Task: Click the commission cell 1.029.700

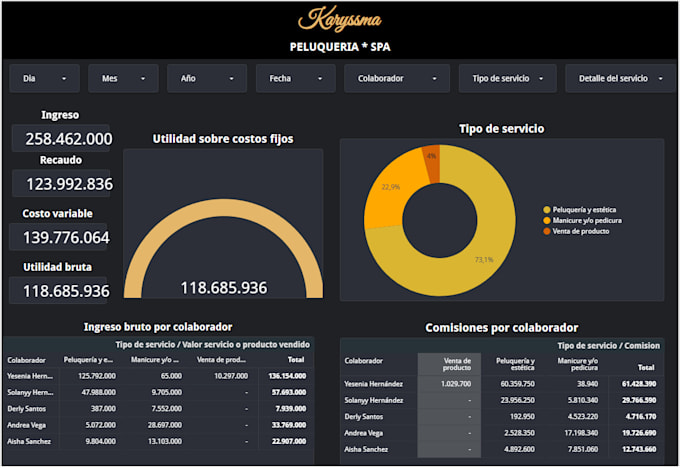Action: click(456, 384)
